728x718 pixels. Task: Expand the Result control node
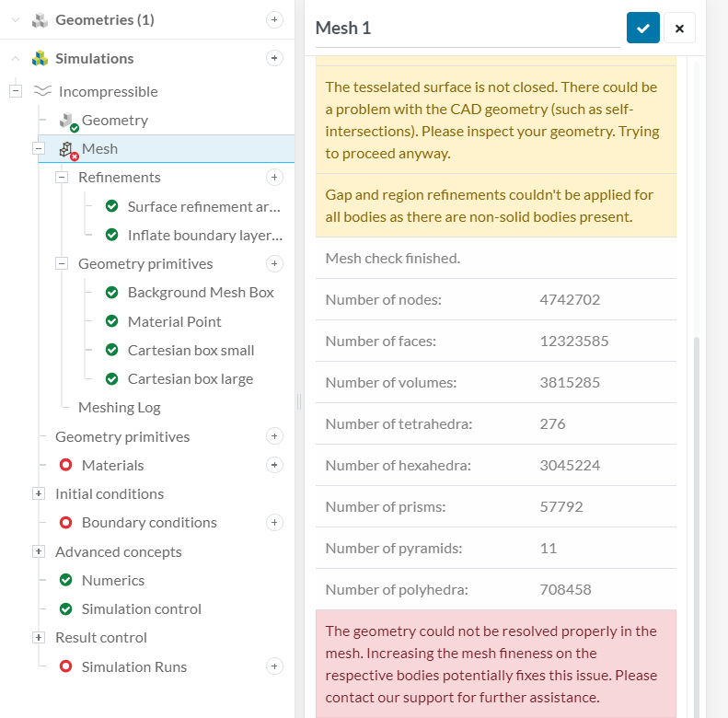(x=39, y=637)
